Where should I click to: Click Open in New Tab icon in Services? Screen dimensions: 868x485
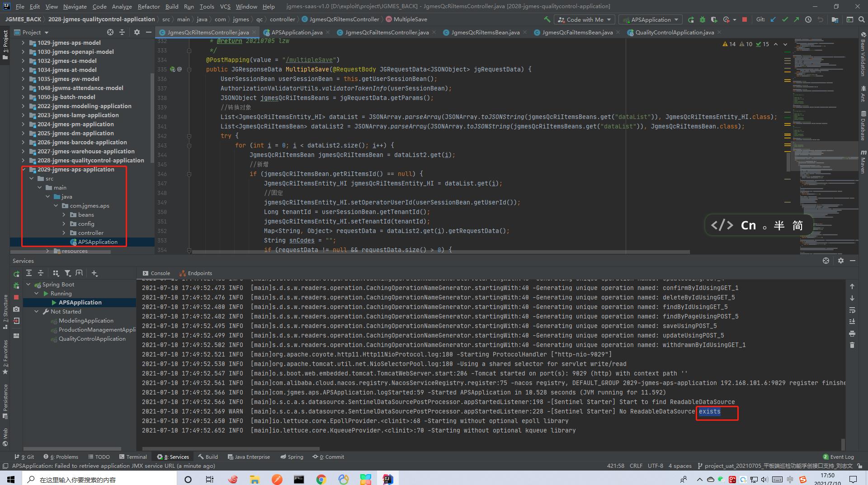click(79, 273)
